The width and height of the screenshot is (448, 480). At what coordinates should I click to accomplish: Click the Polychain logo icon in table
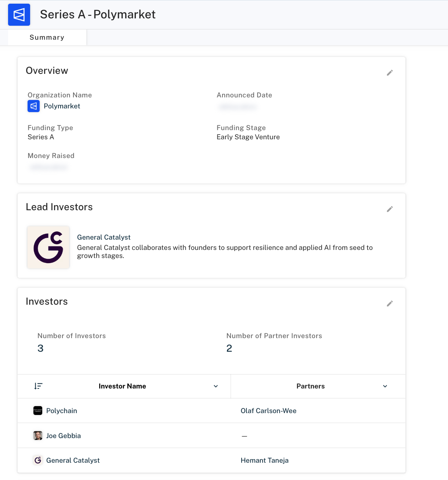[38, 411]
